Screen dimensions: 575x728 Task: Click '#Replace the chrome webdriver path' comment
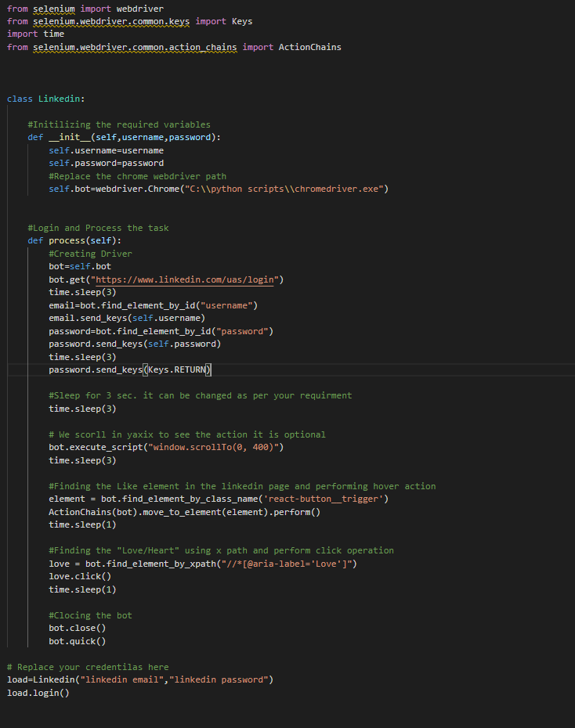point(137,176)
